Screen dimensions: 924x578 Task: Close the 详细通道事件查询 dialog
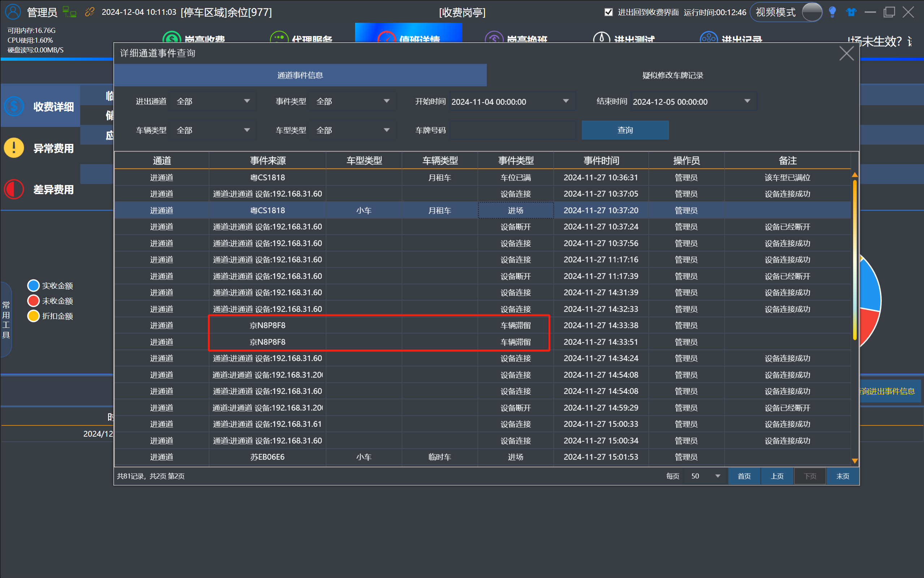846,53
